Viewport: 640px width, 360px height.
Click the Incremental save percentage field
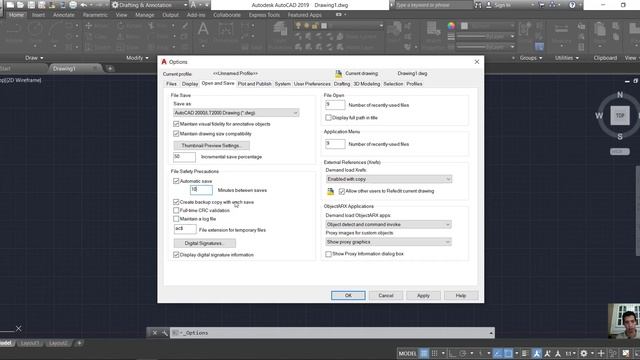point(184,157)
